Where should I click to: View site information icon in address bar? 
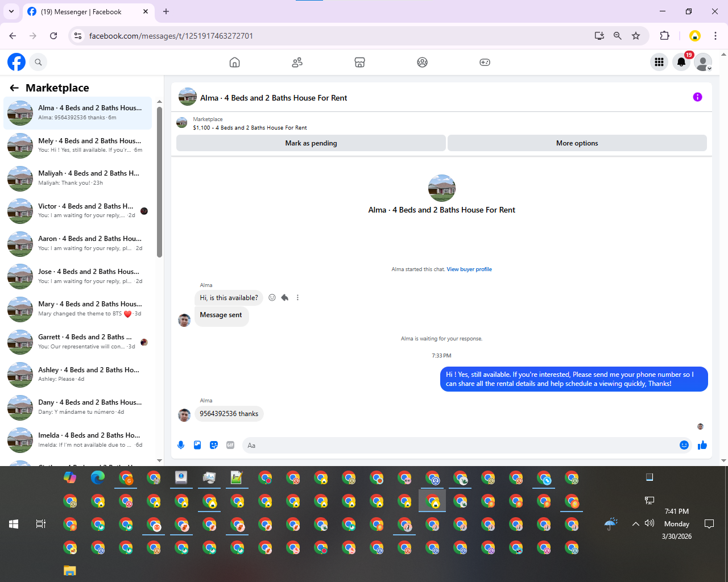(x=78, y=36)
